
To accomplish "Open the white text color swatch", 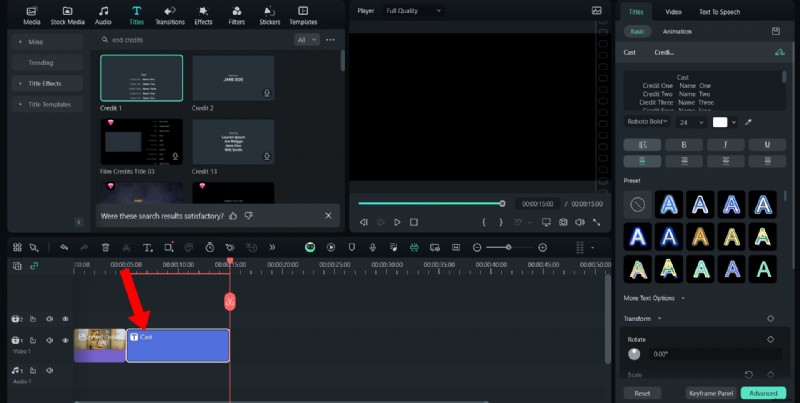I will pos(720,122).
